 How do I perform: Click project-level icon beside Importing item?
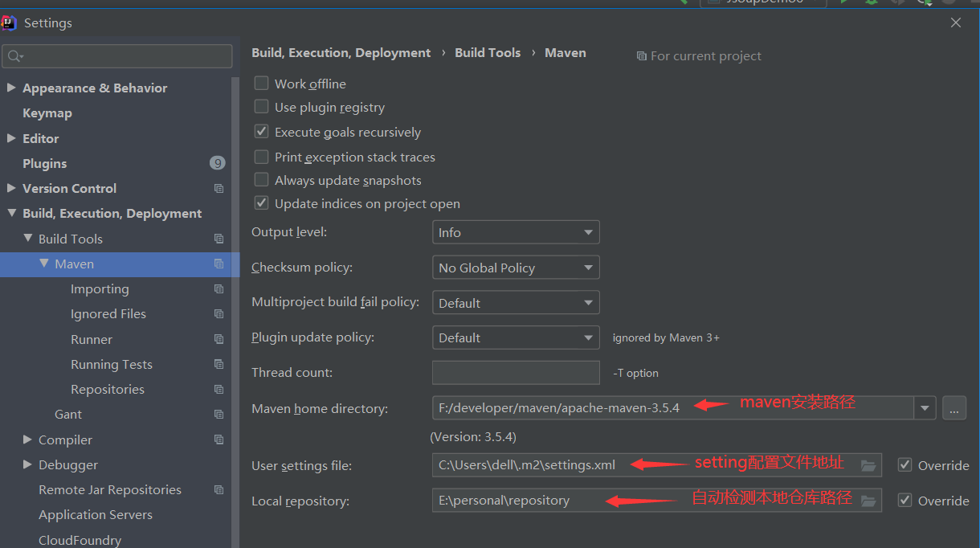point(218,289)
